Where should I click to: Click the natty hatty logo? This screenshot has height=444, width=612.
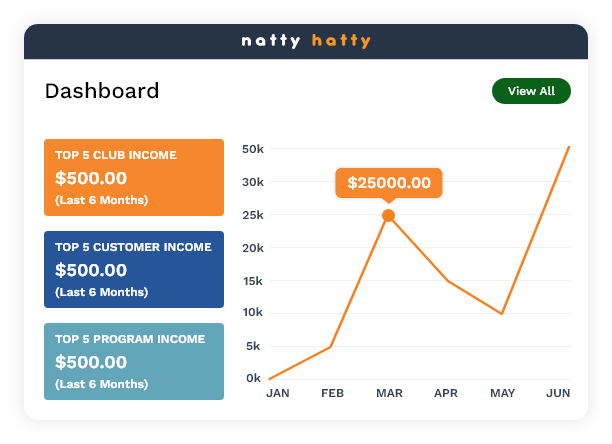306,41
